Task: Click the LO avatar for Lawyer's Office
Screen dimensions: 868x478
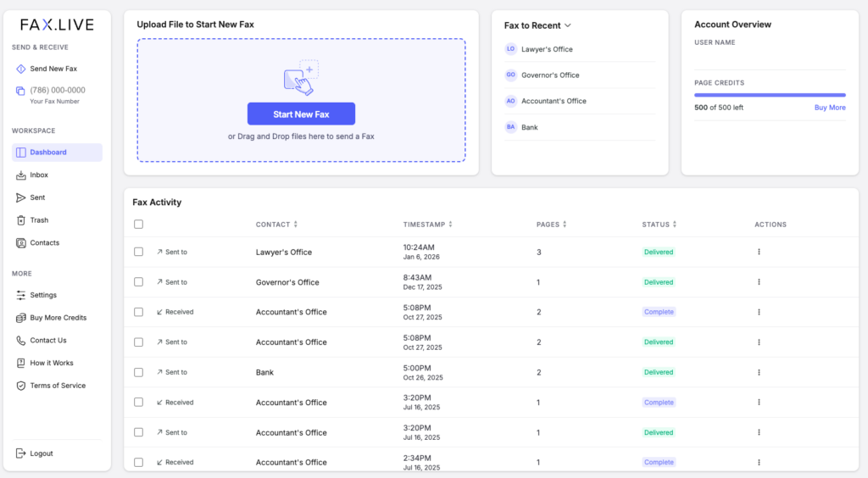Action: 510,48
